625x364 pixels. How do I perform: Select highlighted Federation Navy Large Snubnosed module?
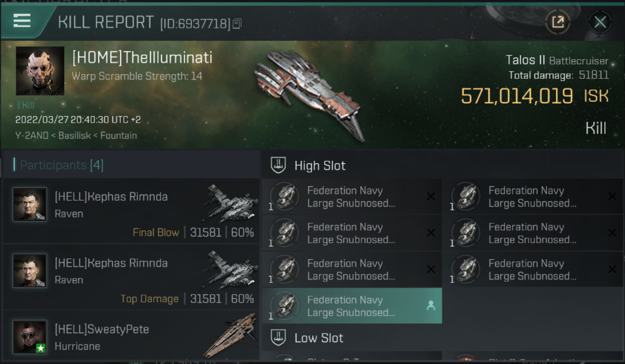click(351, 306)
